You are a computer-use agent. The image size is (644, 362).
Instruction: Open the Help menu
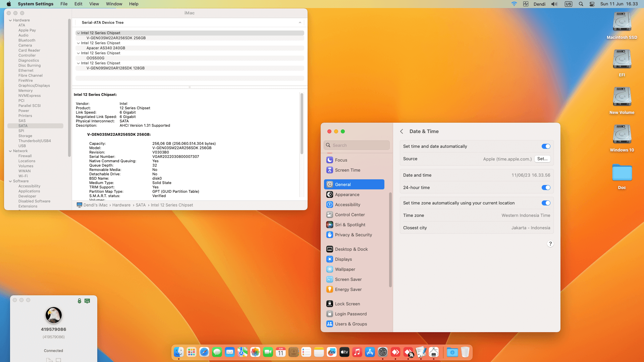[x=134, y=4]
